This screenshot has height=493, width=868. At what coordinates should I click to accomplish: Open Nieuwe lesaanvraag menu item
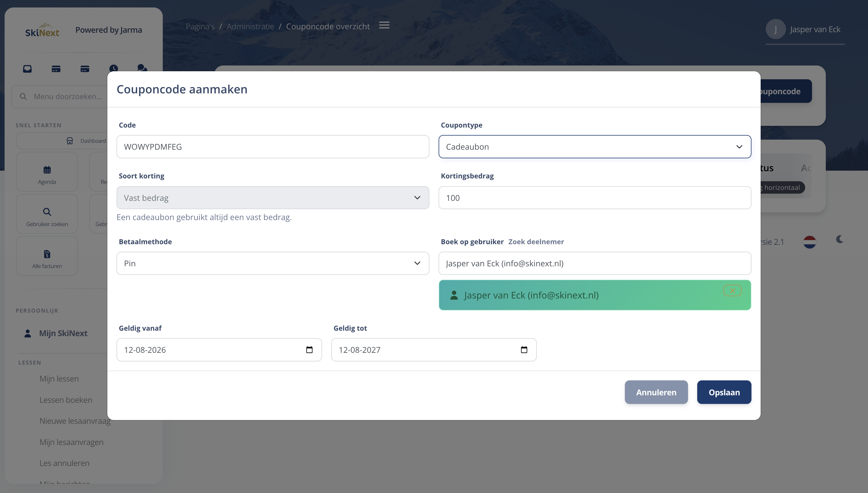click(75, 421)
